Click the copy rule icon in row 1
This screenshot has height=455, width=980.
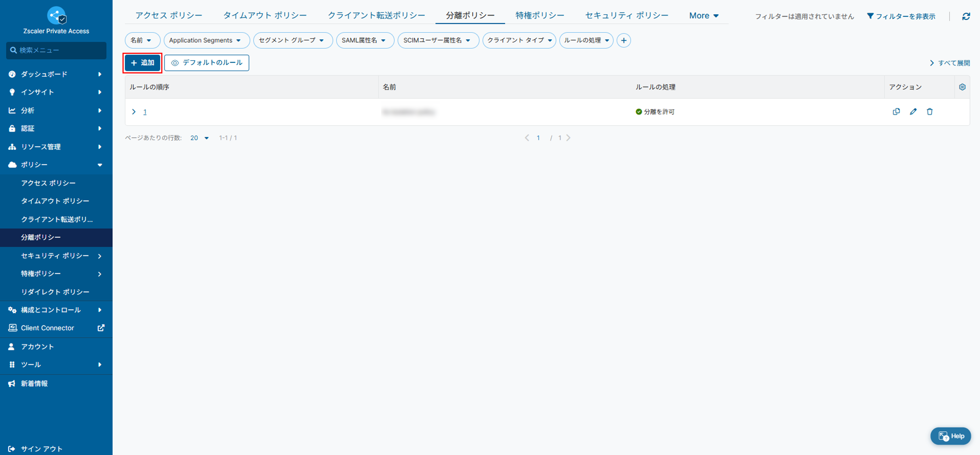coord(896,111)
